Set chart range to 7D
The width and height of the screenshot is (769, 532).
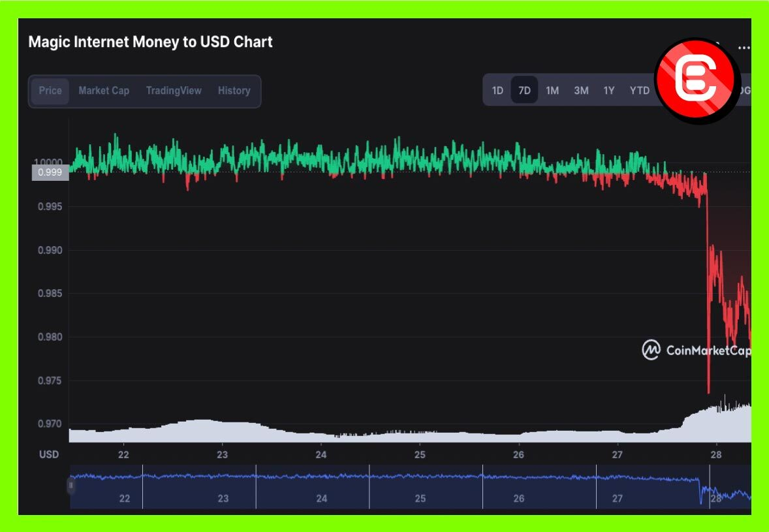(524, 91)
